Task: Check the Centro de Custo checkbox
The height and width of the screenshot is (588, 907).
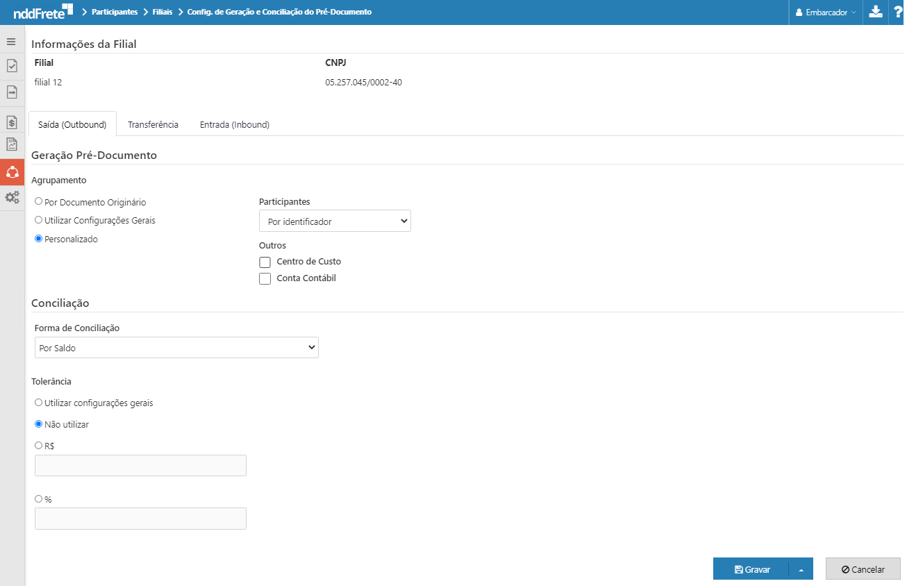Action: [x=265, y=262]
